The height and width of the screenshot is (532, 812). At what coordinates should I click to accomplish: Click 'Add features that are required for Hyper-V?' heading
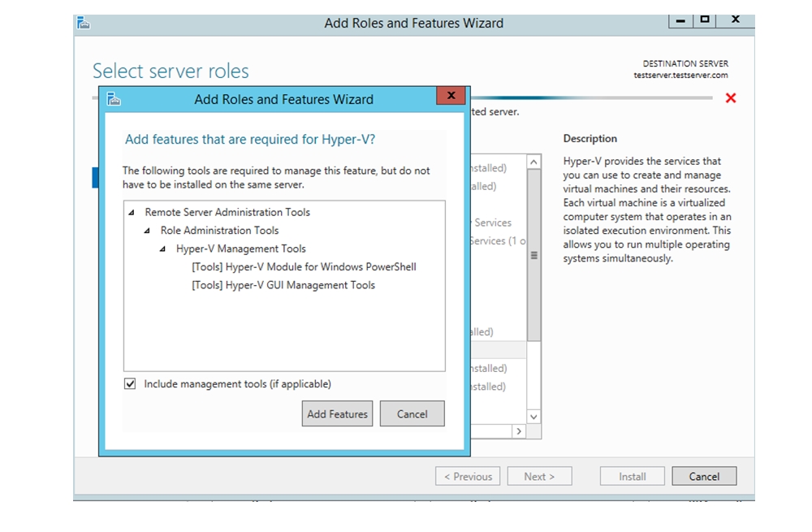pyautogui.click(x=250, y=140)
